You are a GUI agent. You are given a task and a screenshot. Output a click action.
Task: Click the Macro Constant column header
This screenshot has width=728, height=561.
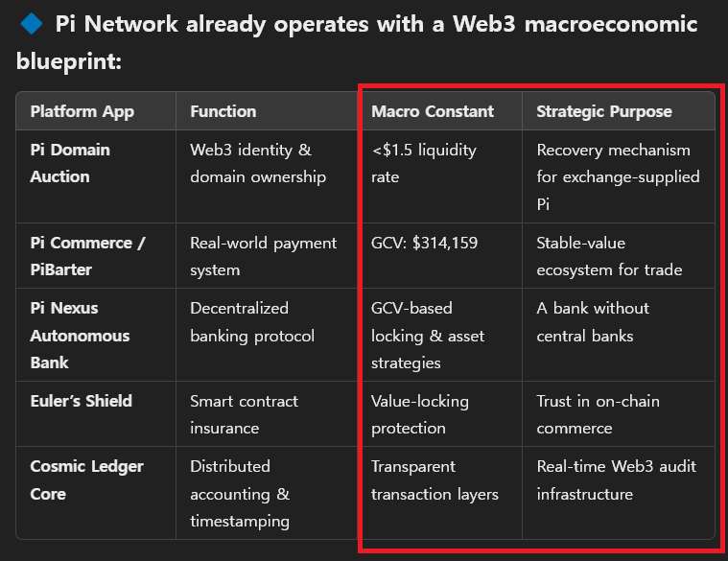tap(433, 111)
